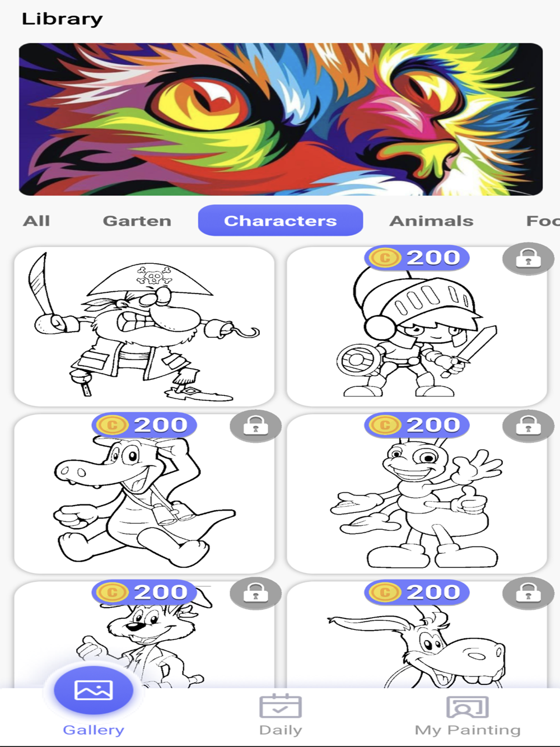
Task: Open the crocodile coloring page
Action: (x=144, y=494)
